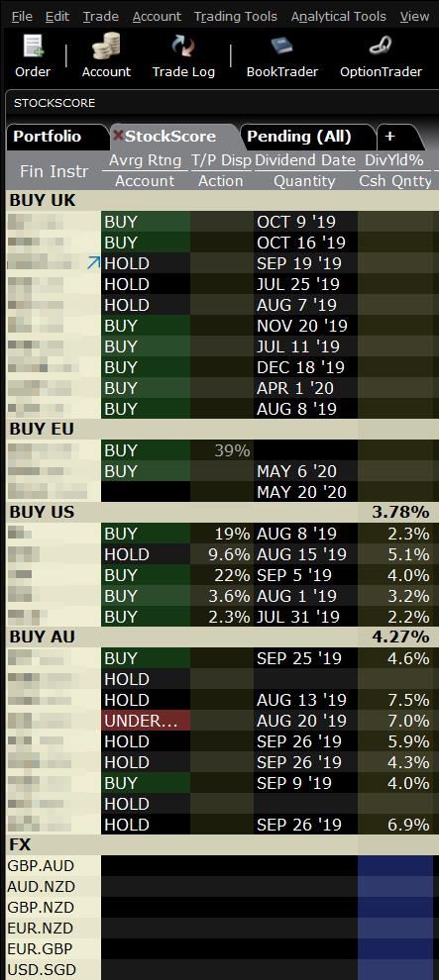Sort by Avrg Rtng column header
This screenshot has height=980, width=439.
tap(145, 160)
